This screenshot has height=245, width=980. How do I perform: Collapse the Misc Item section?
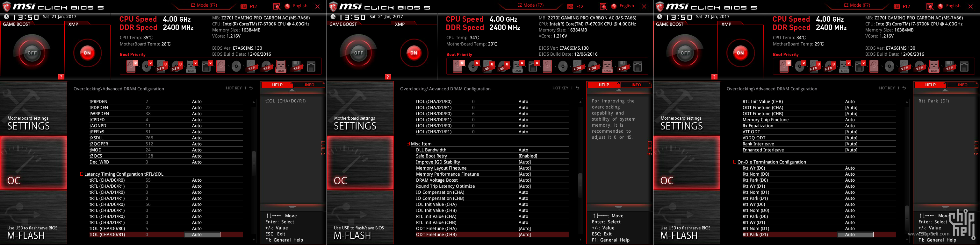408,144
